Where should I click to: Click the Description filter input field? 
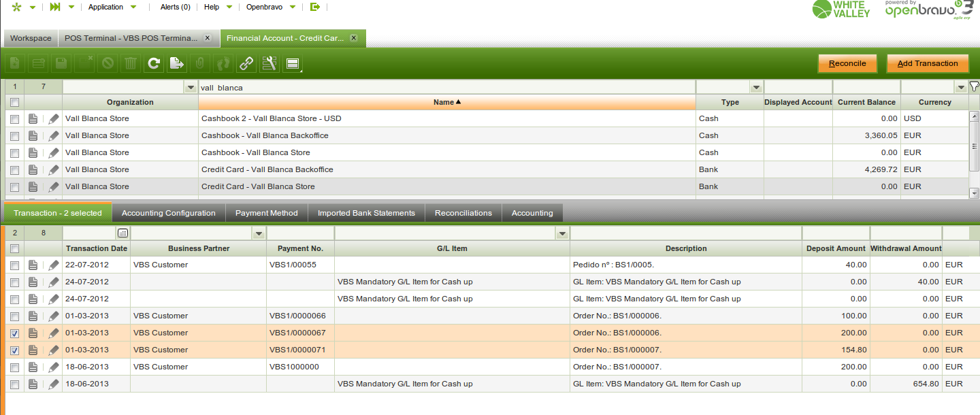686,234
